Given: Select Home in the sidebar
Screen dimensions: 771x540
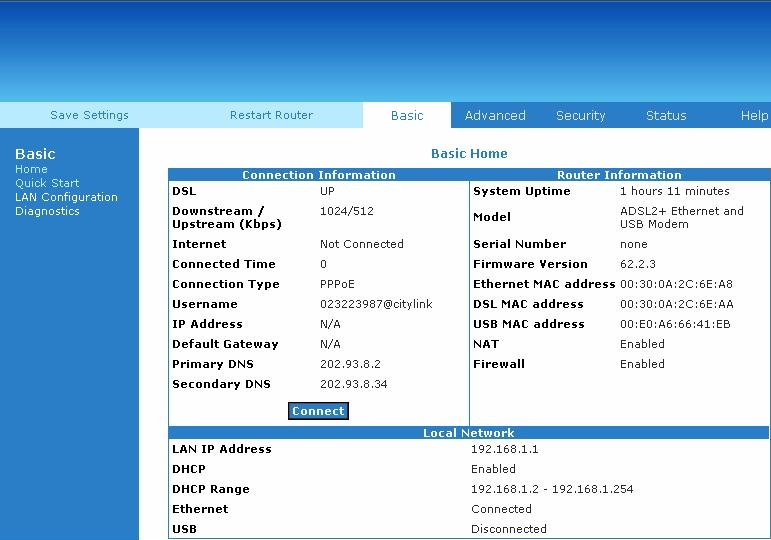Looking at the screenshot, I should pos(31,169).
